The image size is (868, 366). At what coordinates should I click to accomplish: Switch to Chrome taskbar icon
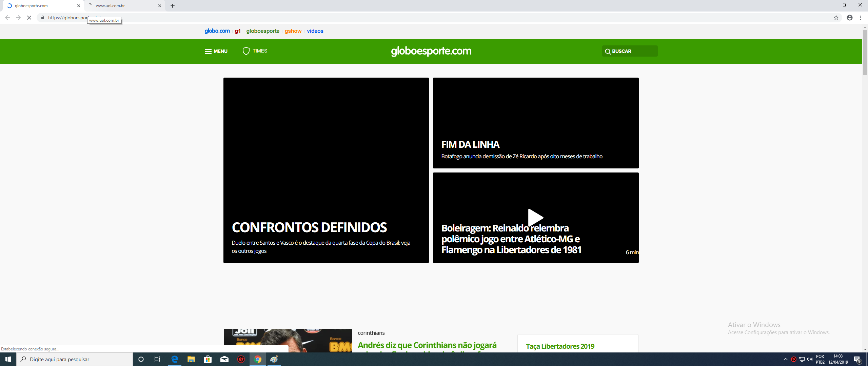click(258, 359)
